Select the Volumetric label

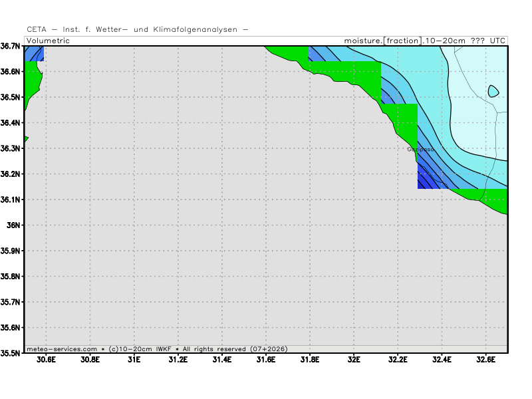(48, 41)
